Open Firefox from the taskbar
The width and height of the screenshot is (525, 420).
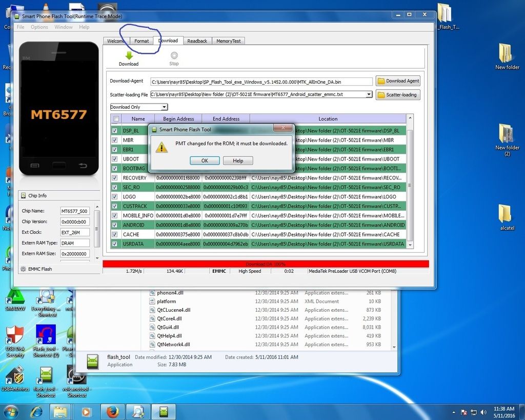tap(113, 412)
